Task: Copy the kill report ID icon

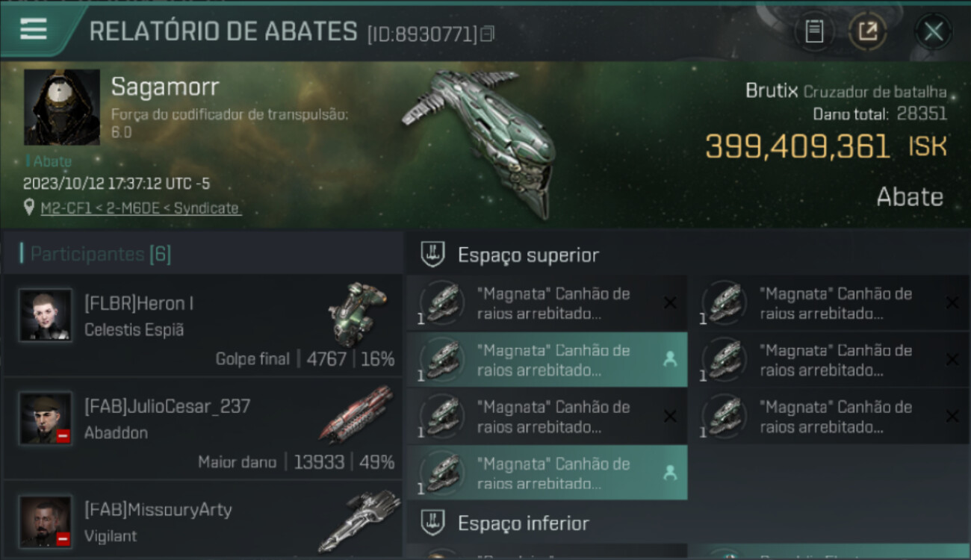Action: coord(488,34)
